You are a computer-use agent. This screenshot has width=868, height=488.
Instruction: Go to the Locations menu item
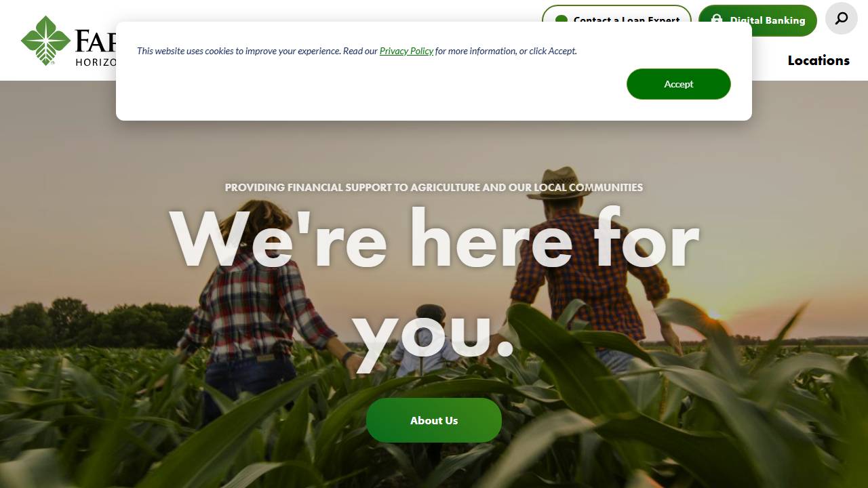click(x=818, y=60)
